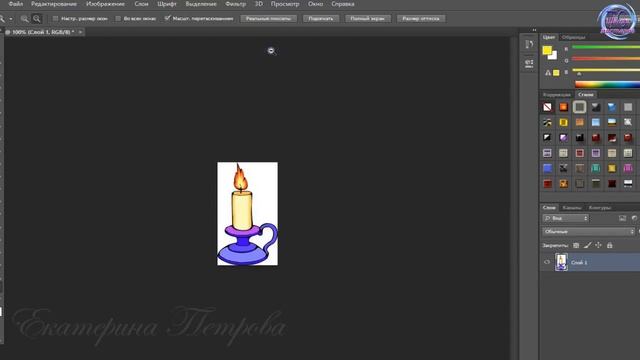Apply the sky landscape style swatch
Viewport: 640px width, 360px height.
click(611, 122)
